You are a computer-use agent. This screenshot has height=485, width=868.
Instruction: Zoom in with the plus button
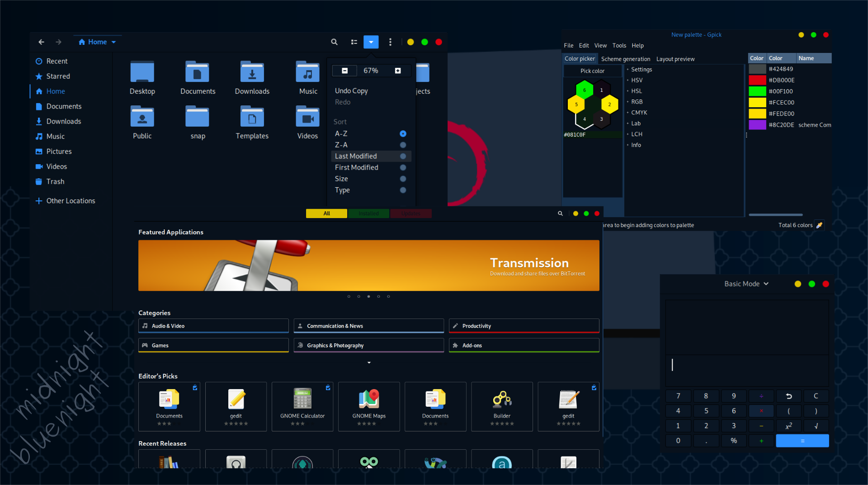(x=398, y=71)
